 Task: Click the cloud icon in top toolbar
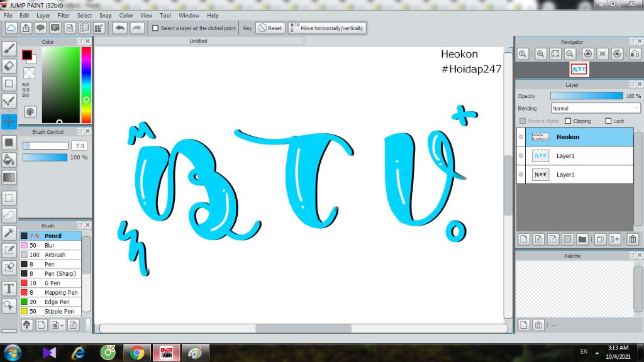click(11, 28)
